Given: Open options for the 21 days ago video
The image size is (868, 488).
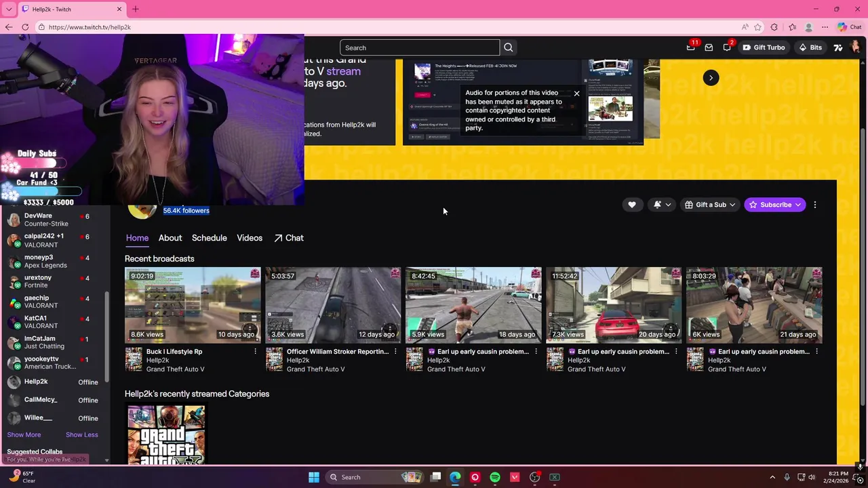Looking at the screenshot, I should pos(816,352).
